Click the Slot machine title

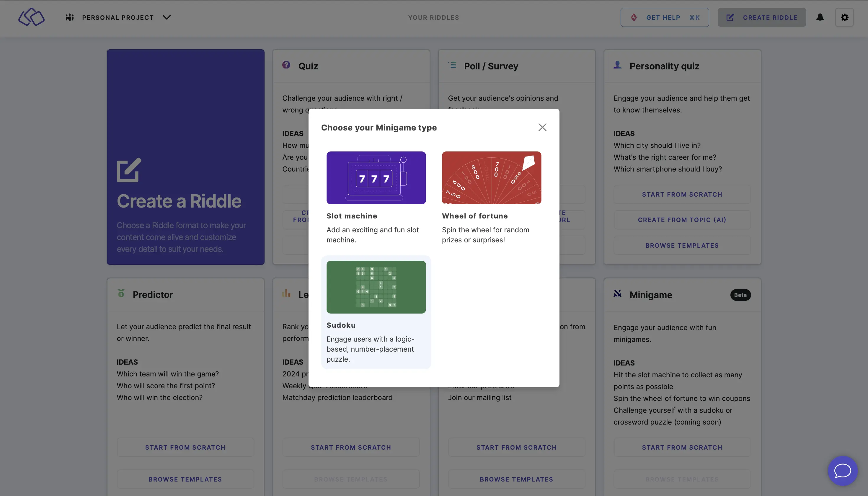[352, 216]
